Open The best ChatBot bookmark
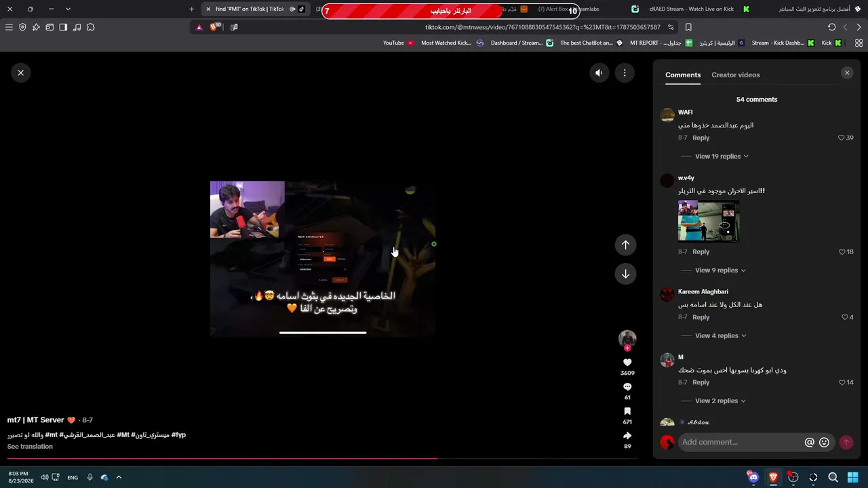Screen dimensions: 868x488 tap(591, 43)
